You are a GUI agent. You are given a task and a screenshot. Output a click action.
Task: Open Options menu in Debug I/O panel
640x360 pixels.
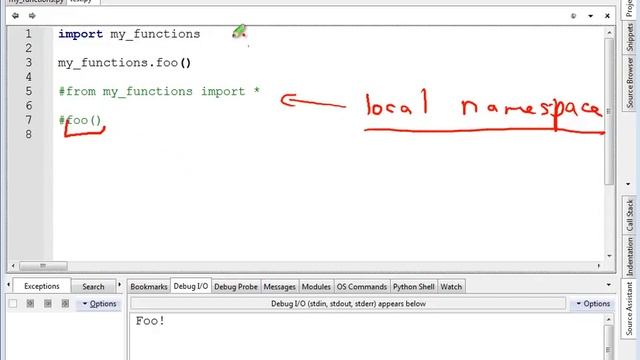click(593, 304)
